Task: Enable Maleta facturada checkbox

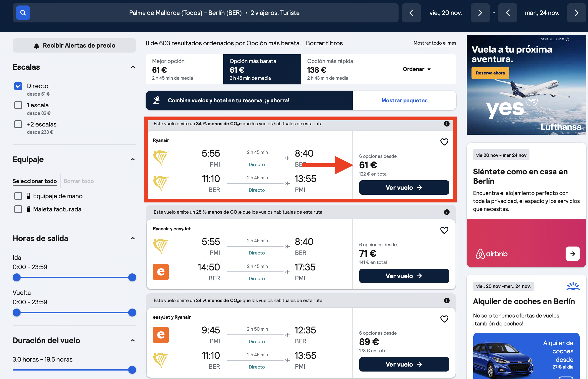Action: [18, 209]
